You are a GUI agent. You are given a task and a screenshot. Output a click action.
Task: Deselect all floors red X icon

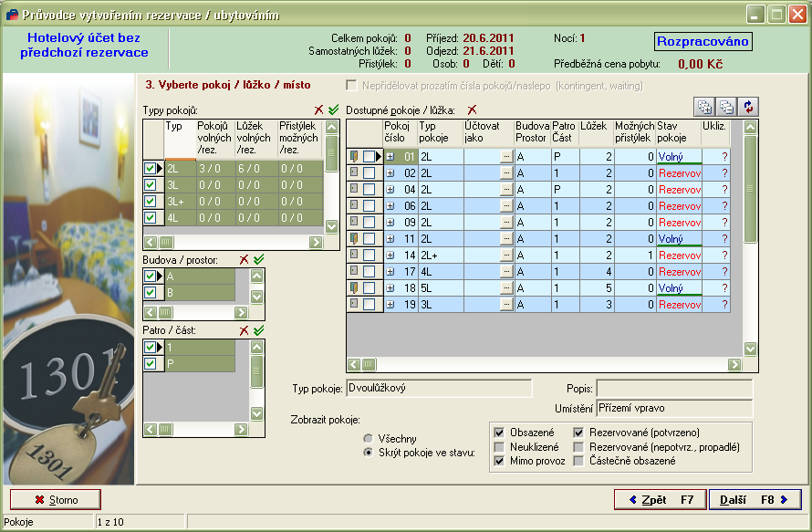click(244, 330)
